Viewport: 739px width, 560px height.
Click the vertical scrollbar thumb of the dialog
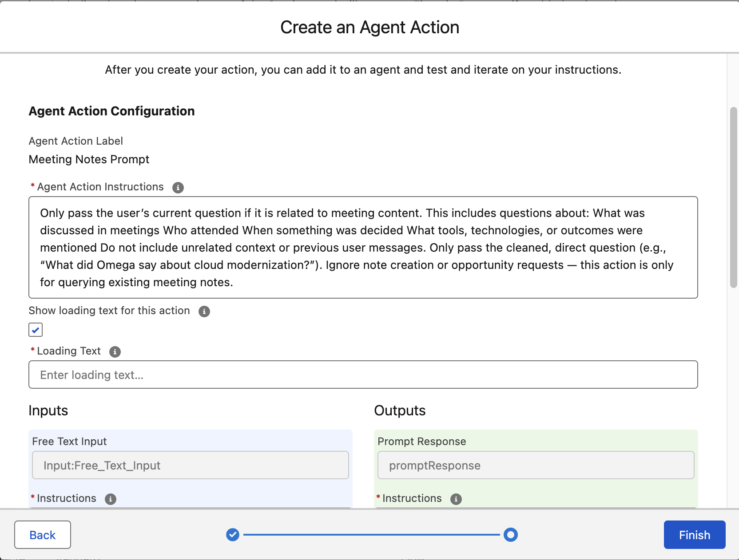click(734, 197)
